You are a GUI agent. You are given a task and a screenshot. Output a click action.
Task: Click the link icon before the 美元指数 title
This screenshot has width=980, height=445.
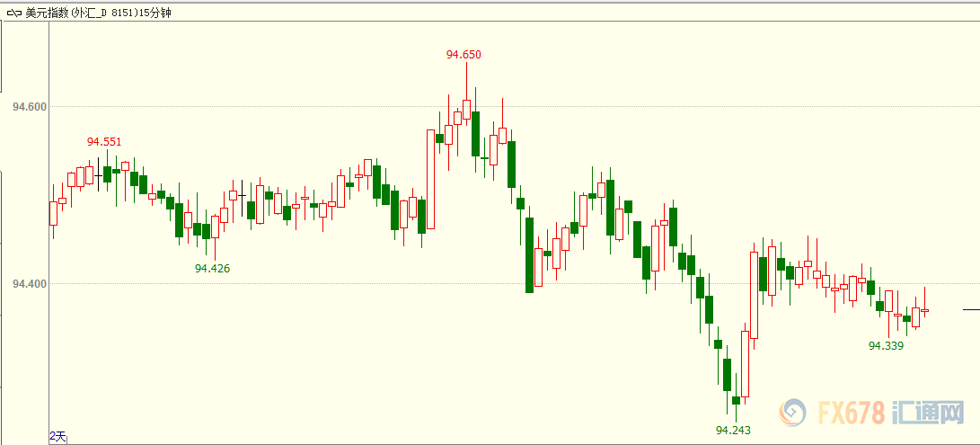[13, 13]
